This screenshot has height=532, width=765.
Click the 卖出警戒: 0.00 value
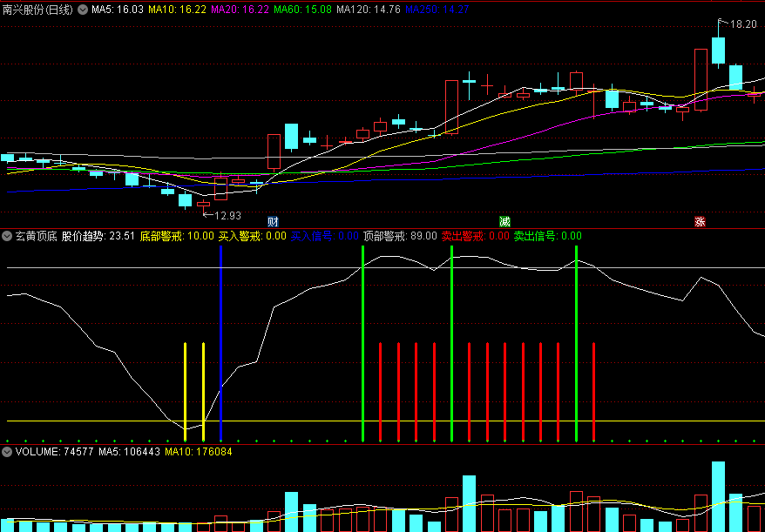tap(475, 237)
